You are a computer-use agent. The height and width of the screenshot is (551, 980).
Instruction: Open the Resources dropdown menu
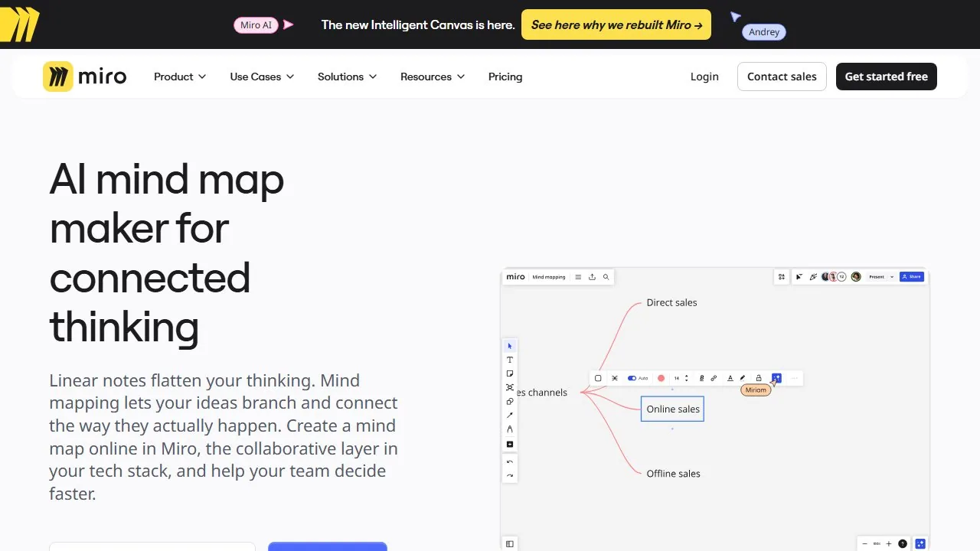tap(433, 77)
